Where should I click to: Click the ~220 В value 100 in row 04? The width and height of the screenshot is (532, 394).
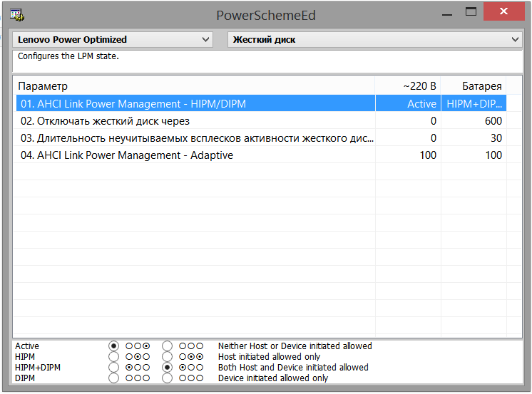click(x=428, y=155)
